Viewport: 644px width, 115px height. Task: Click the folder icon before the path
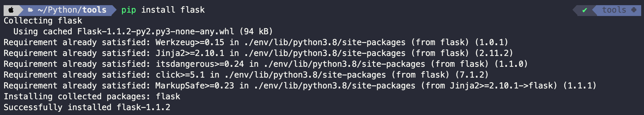pos(30,10)
